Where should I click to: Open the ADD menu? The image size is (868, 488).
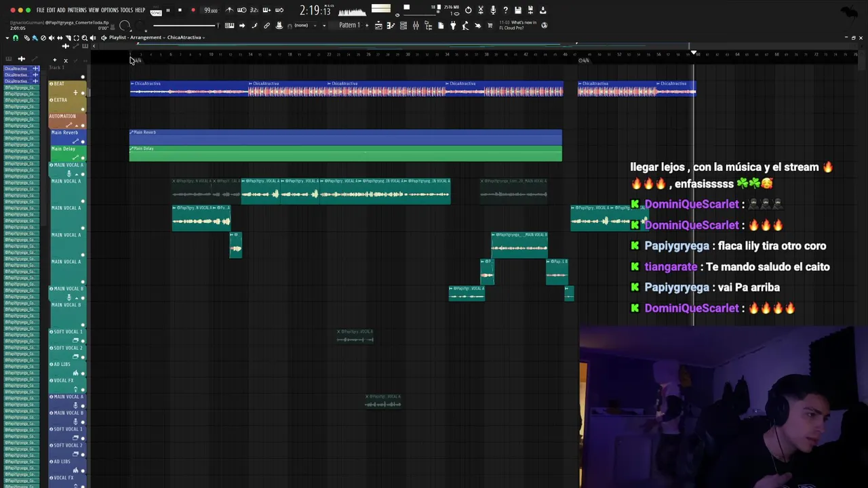pyautogui.click(x=61, y=10)
